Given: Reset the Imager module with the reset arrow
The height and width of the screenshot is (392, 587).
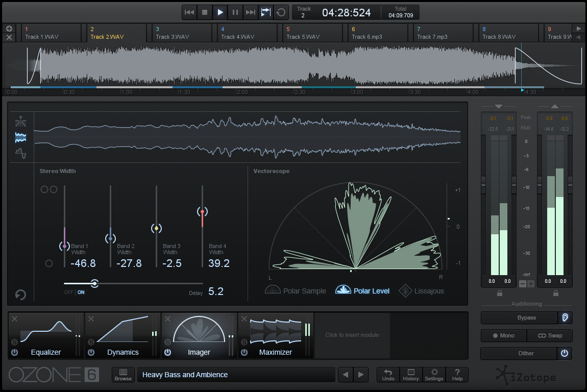Looking at the screenshot, I should (20, 295).
